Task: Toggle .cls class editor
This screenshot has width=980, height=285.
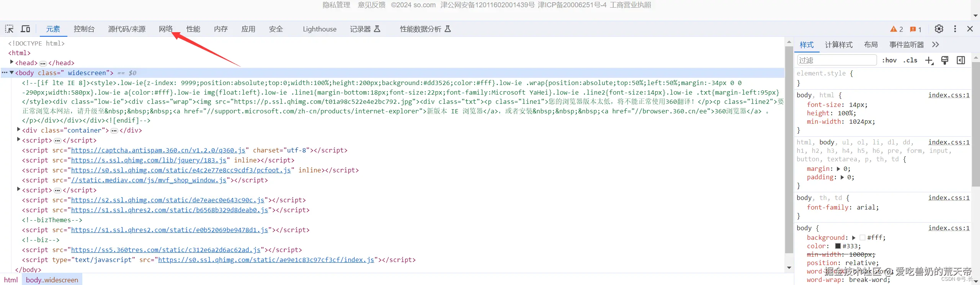Action: click(x=910, y=60)
